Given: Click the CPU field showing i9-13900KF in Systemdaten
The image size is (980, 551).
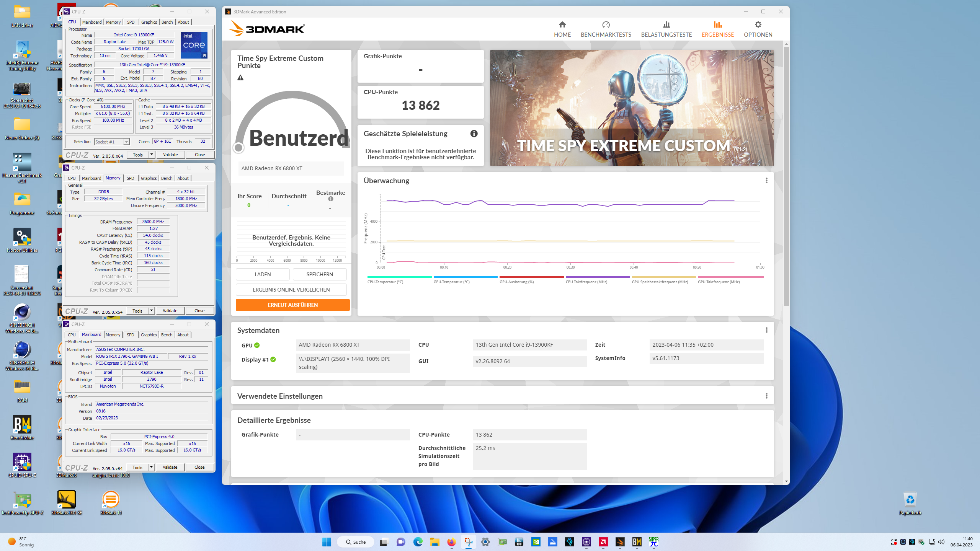Looking at the screenshot, I should click(x=529, y=345).
